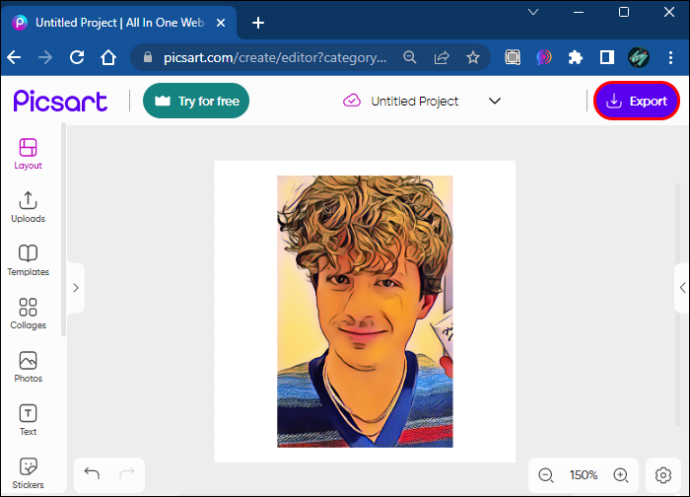
Task: Go to browser home page
Action: [108, 57]
